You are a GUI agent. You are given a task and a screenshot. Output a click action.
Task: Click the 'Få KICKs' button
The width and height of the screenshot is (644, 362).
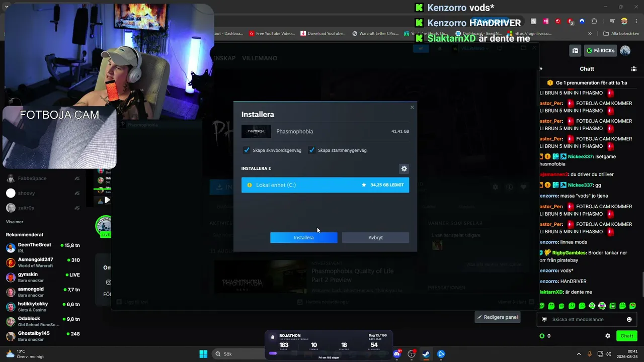pyautogui.click(x=601, y=51)
